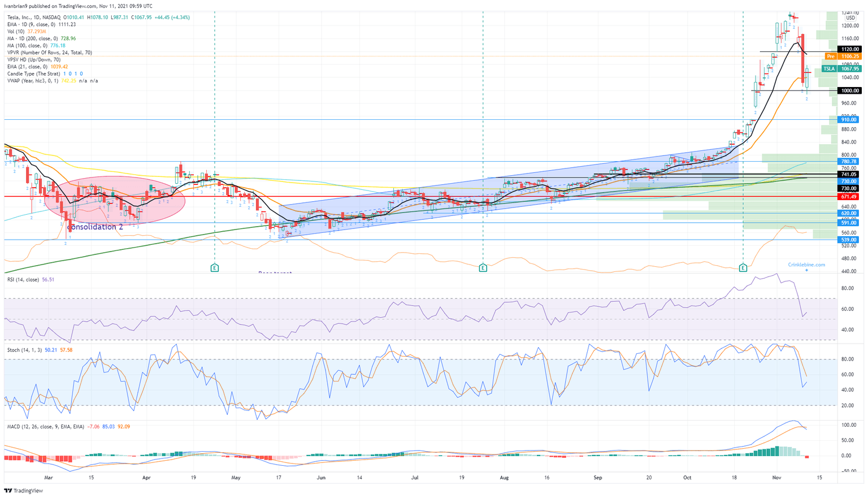Image resolution: width=868 pixels, height=498 pixels.
Task: Click the earnings E marker near late July
Action: click(x=483, y=267)
